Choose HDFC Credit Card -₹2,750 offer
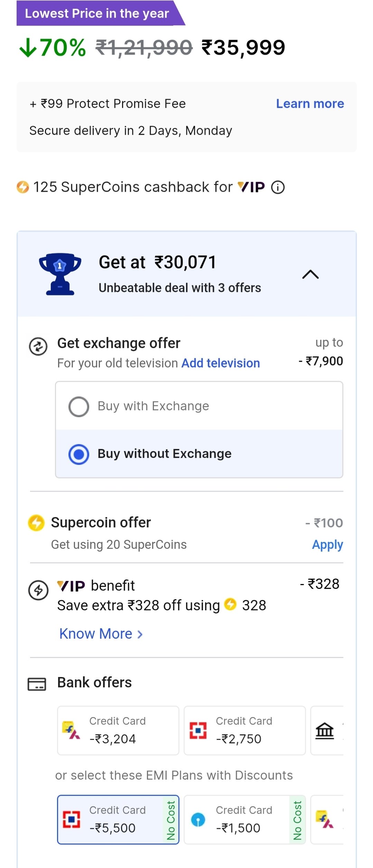Image resolution: width=373 pixels, height=868 pixels. [245, 731]
